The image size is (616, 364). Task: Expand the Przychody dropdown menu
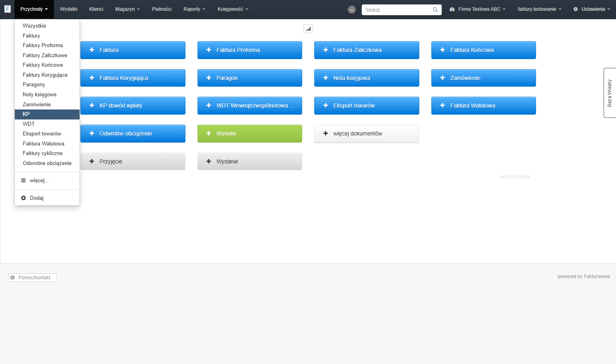point(34,9)
